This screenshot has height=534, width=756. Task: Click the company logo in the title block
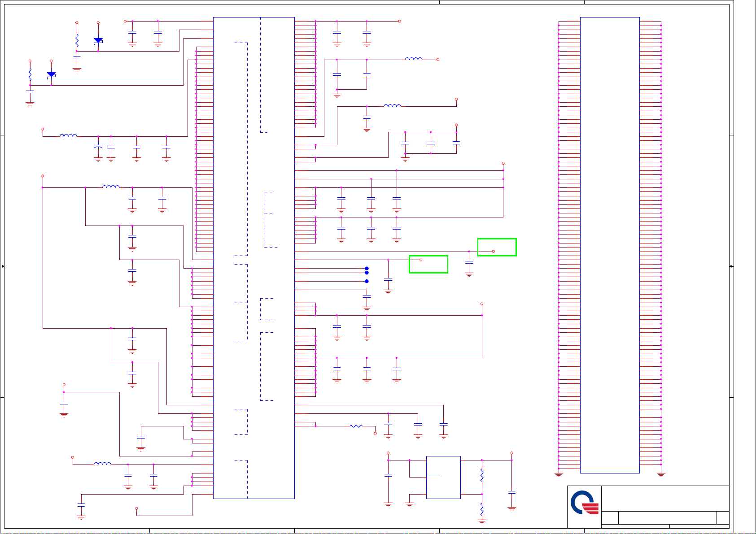(x=584, y=503)
